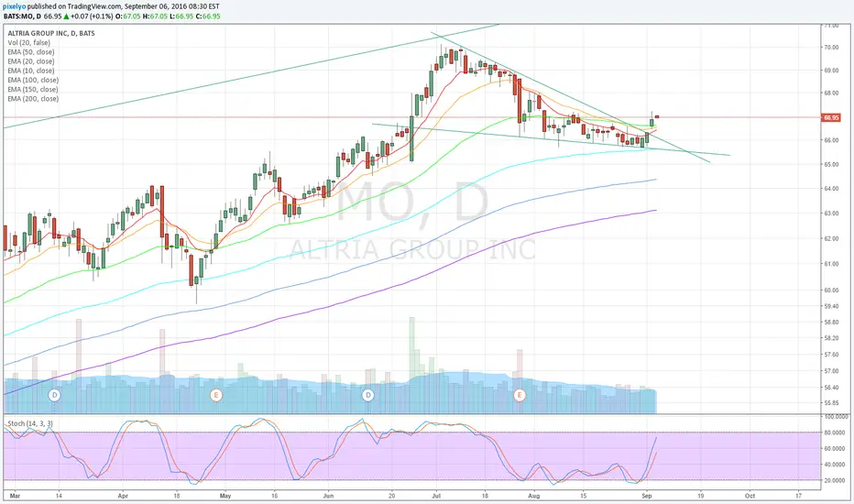Screen dimensions: 854x504
Task: Click the Apr label on time axis
Action: click(x=123, y=496)
